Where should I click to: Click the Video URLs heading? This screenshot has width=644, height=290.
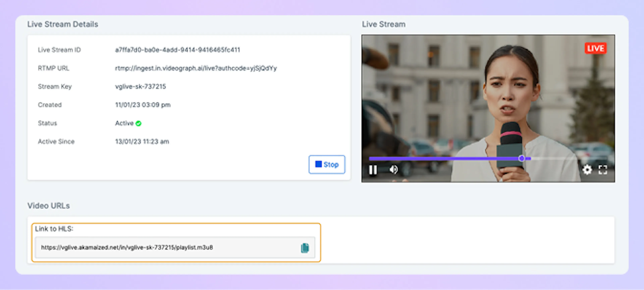[48, 206]
